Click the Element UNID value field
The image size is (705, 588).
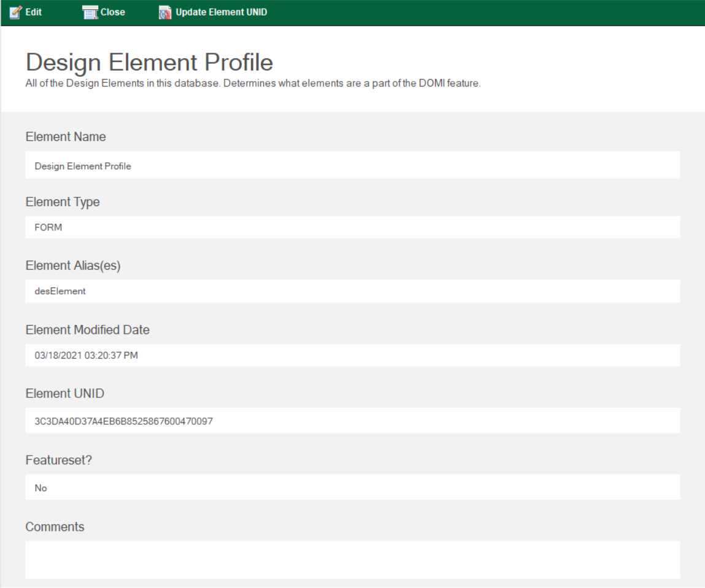point(352,421)
